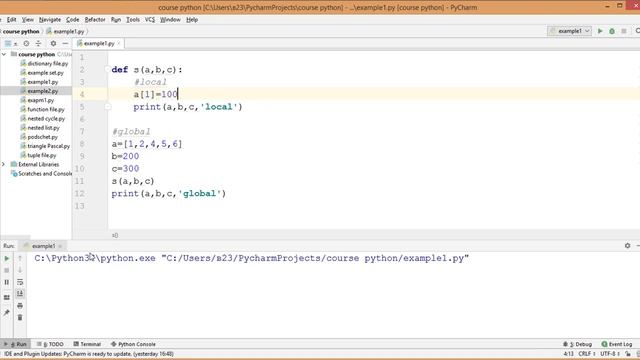The height and width of the screenshot is (360, 640).
Task: Open the Refactor menu
Action: [95, 20]
